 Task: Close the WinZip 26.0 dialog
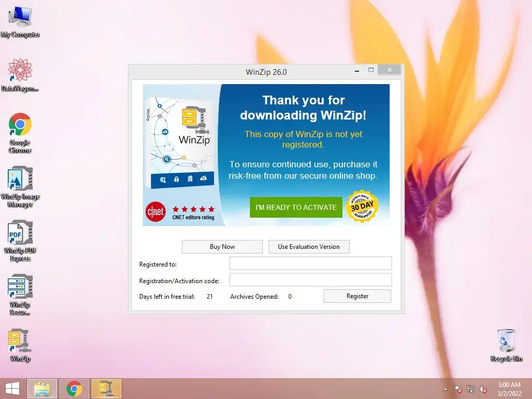coord(390,70)
